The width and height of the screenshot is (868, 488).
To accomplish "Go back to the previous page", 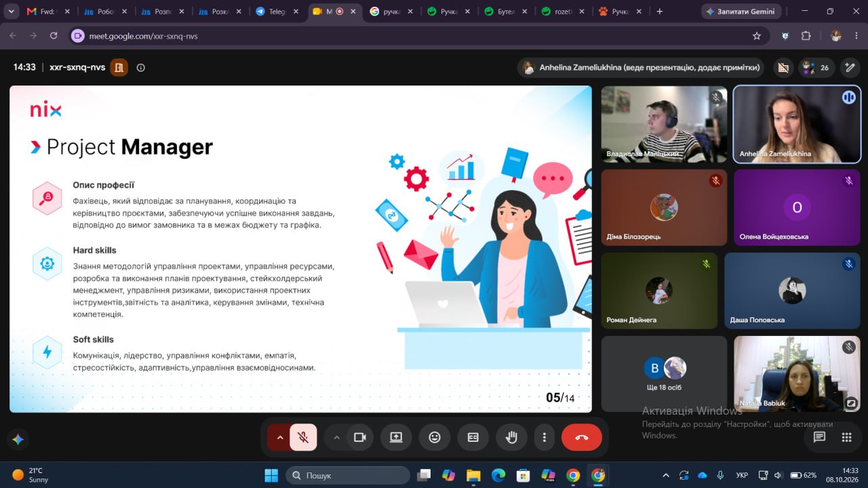I will pyautogui.click(x=13, y=36).
